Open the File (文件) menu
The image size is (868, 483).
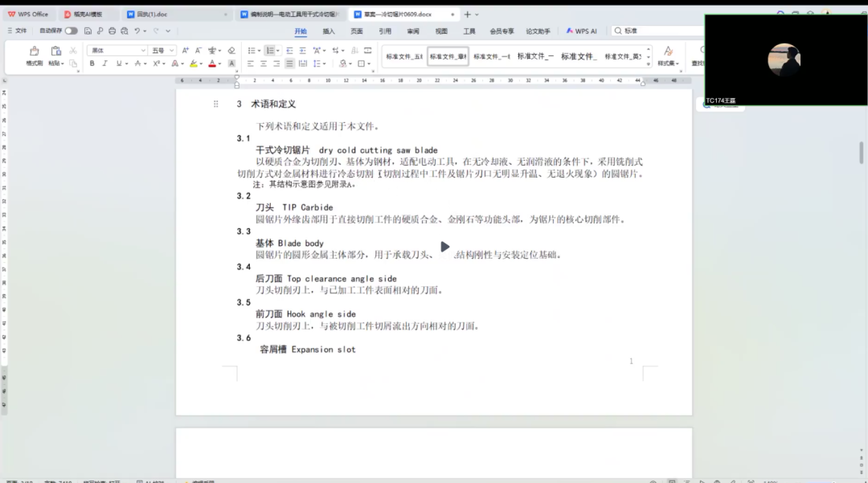click(x=17, y=31)
